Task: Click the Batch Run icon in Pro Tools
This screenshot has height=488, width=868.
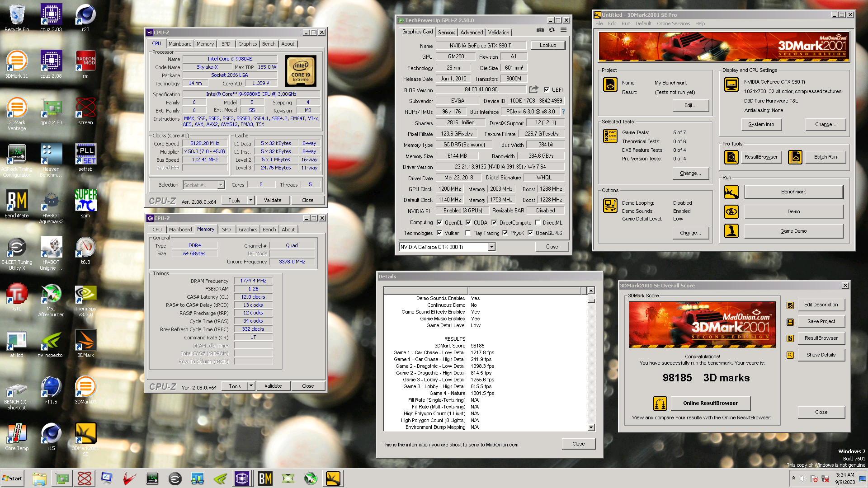Action: pyautogui.click(x=795, y=157)
